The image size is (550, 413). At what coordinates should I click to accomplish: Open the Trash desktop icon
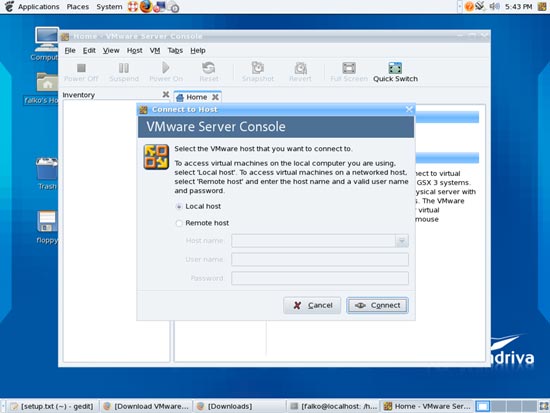(x=47, y=173)
